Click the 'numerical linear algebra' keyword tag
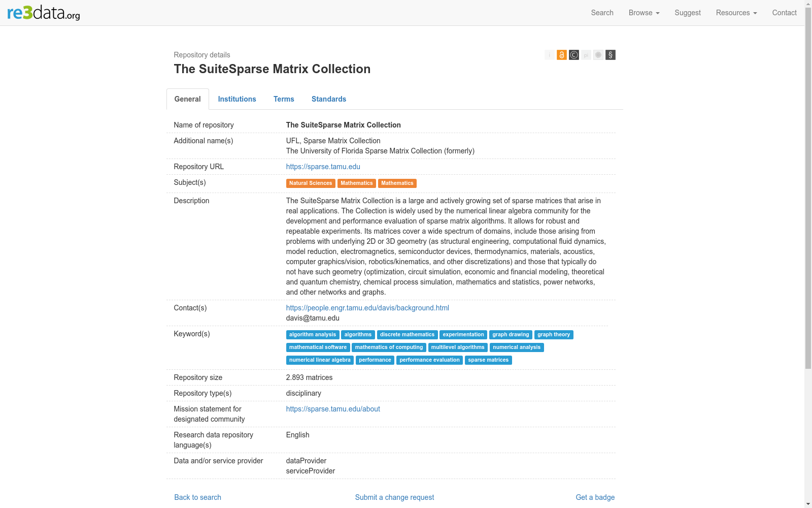Screen dimensions: 812x508 coord(320,360)
